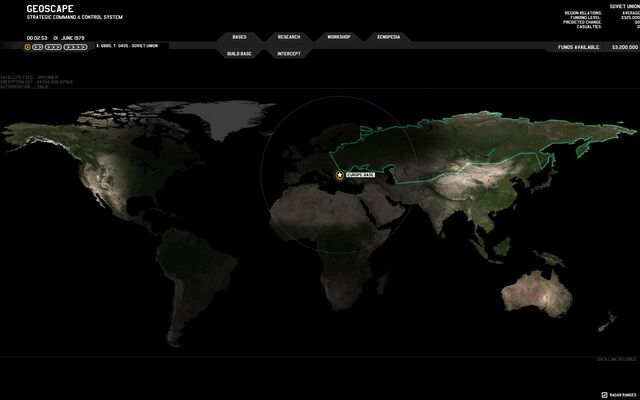Pause time with the gold circle button
Screen dimensions: 640x400
point(27,47)
